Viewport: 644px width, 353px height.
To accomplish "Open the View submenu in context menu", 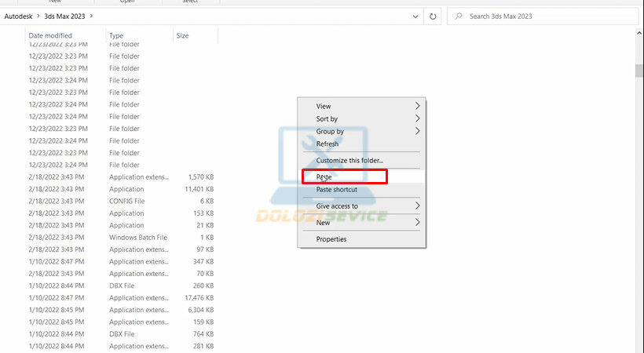I will 361,106.
